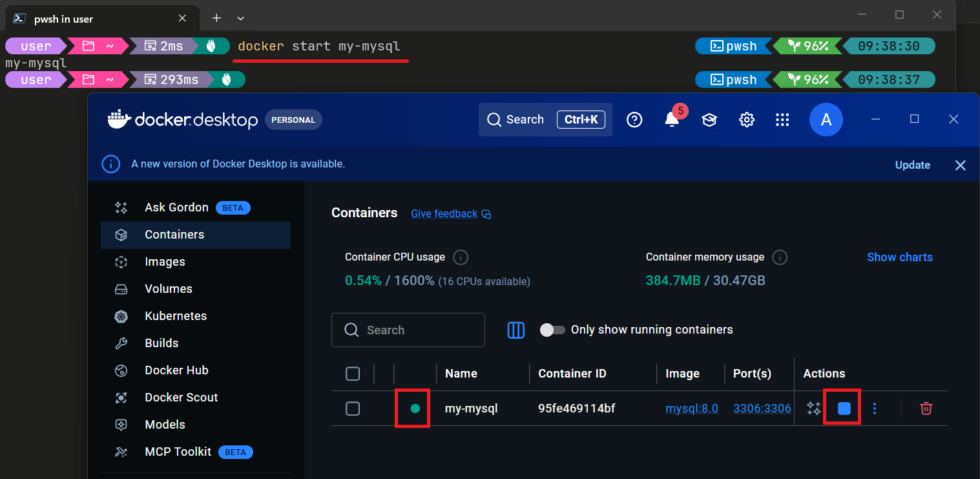
Task: Click the help question mark icon
Action: coord(635,120)
